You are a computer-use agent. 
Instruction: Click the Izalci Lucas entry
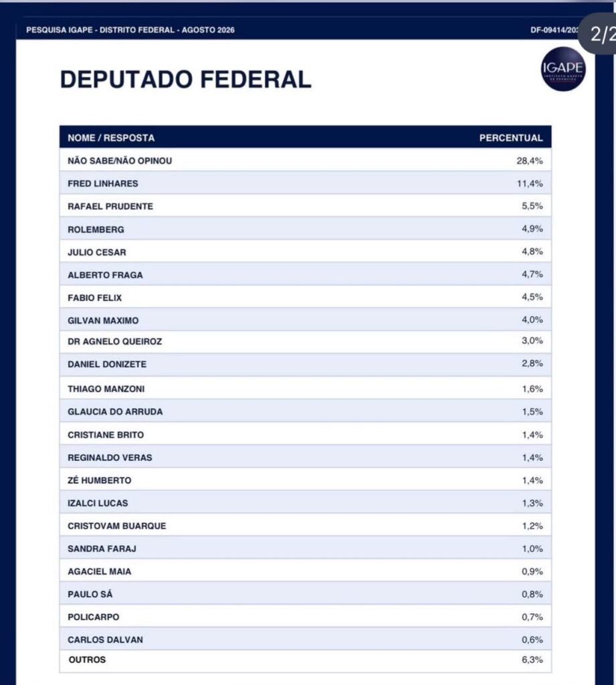[306, 502]
